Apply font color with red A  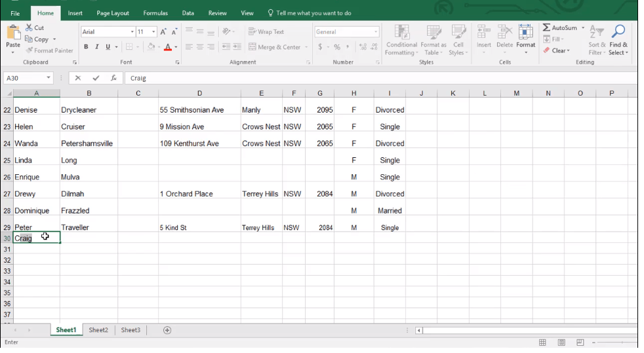coord(168,47)
